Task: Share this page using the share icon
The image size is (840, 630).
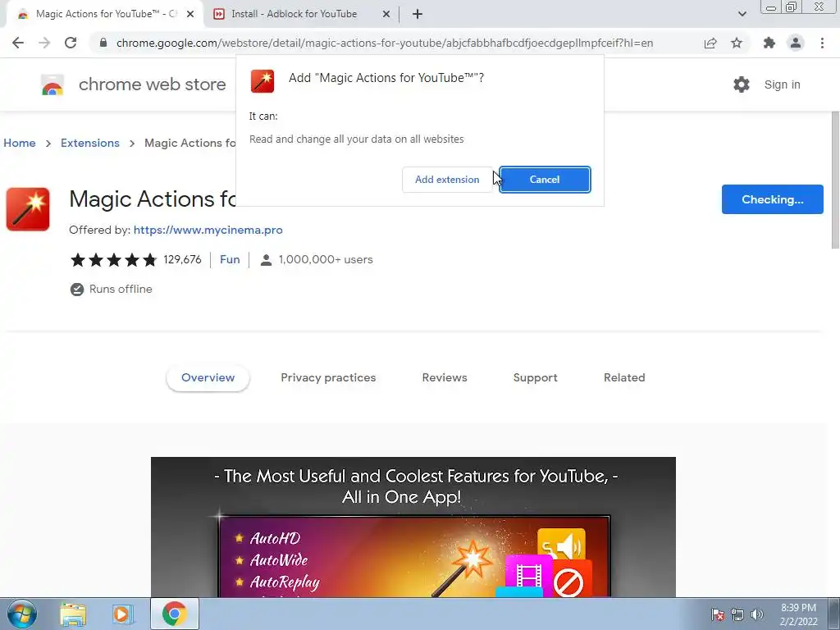Action: point(710,43)
